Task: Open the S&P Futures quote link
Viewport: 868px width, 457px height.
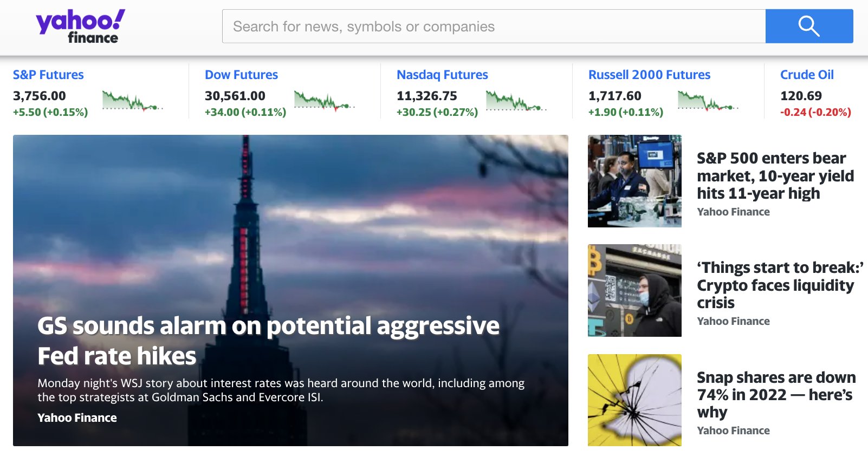Action: point(48,75)
